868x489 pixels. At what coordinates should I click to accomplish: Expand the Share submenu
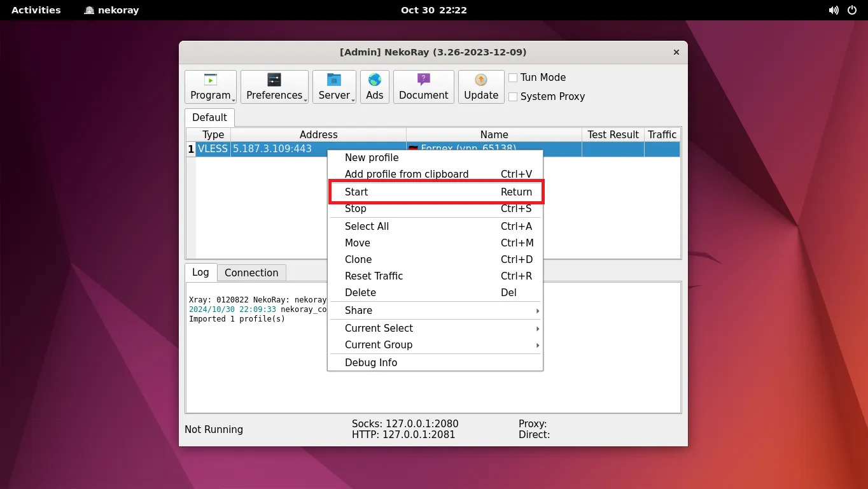pyautogui.click(x=435, y=311)
